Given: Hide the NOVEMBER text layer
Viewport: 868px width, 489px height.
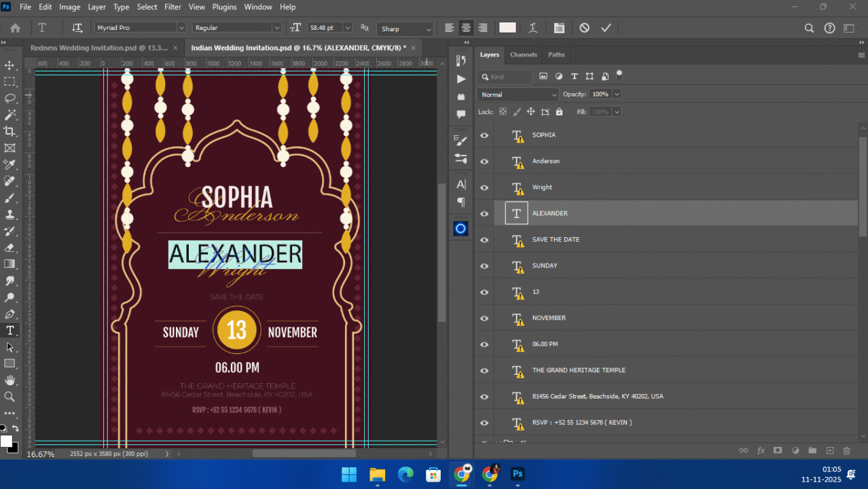Looking at the screenshot, I should pyautogui.click(x=484, y=319).
